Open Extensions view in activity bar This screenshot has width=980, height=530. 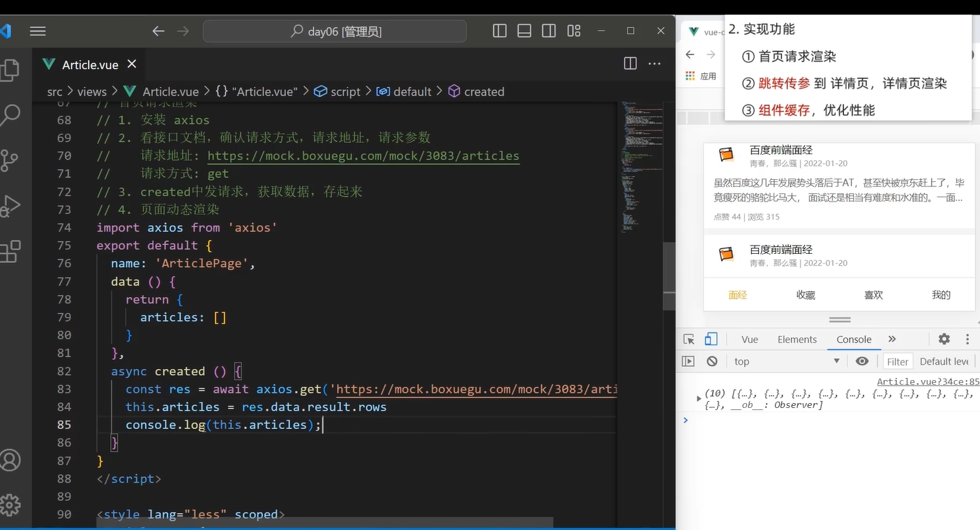pyautogui.click(x=10, y=251)
